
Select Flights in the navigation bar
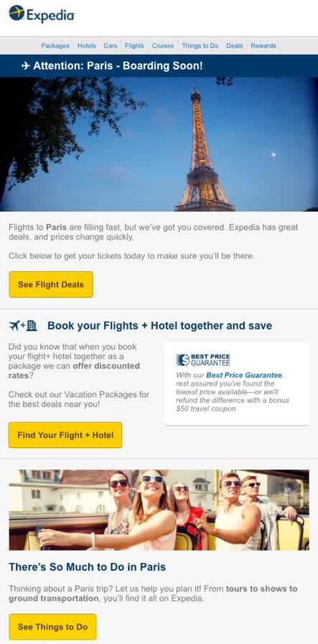tap(134, 45)
